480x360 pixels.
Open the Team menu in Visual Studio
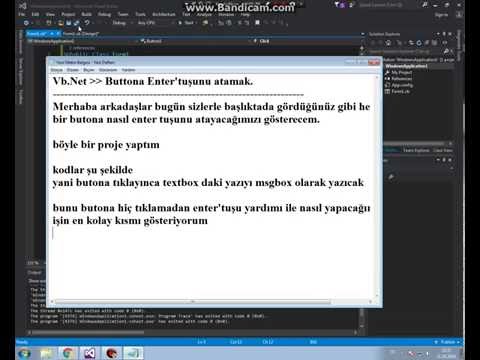[x=123, y=14]
